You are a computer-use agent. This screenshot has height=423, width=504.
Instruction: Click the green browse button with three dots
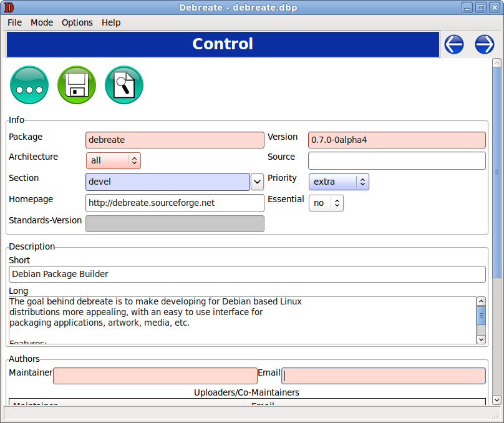click(29, 85)
